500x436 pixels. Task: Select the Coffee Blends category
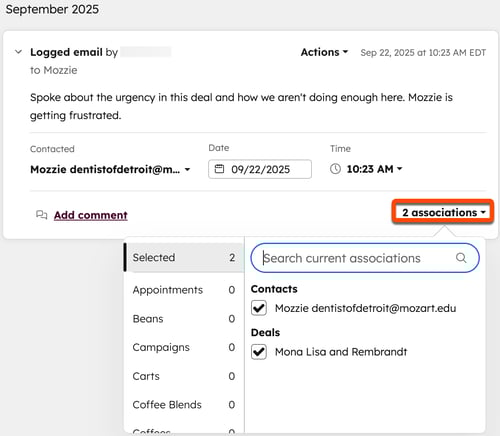(x=184, y=405)
